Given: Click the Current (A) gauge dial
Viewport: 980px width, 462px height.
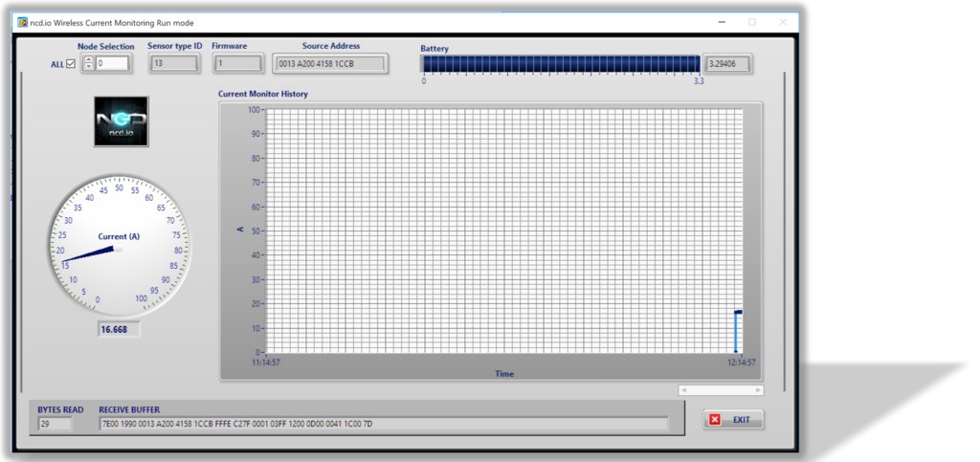Looking at the screenshot, I should click(119, 246).
